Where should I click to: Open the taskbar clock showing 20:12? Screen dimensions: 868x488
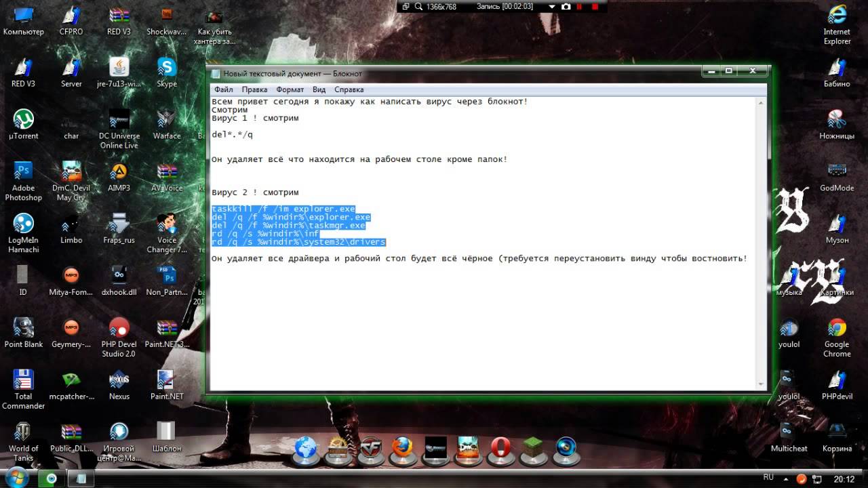pyautogui.click(x=844, y=479)
